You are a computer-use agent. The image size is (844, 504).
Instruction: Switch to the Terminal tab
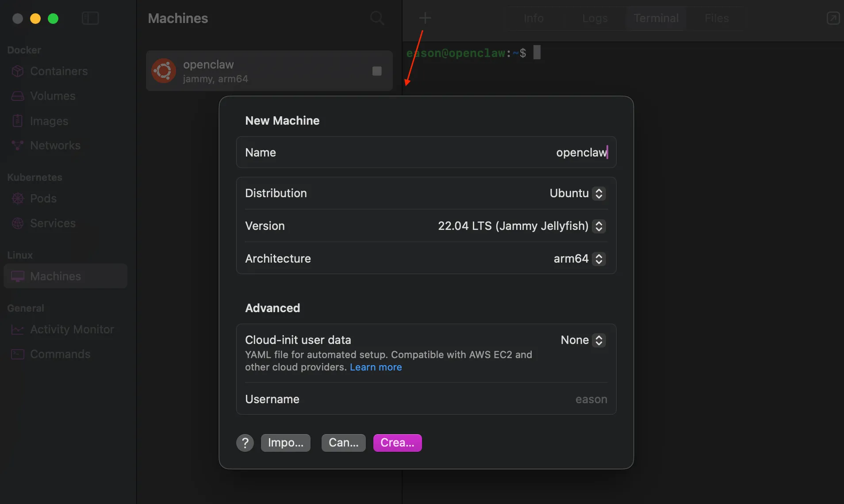(x=656, y=18)
